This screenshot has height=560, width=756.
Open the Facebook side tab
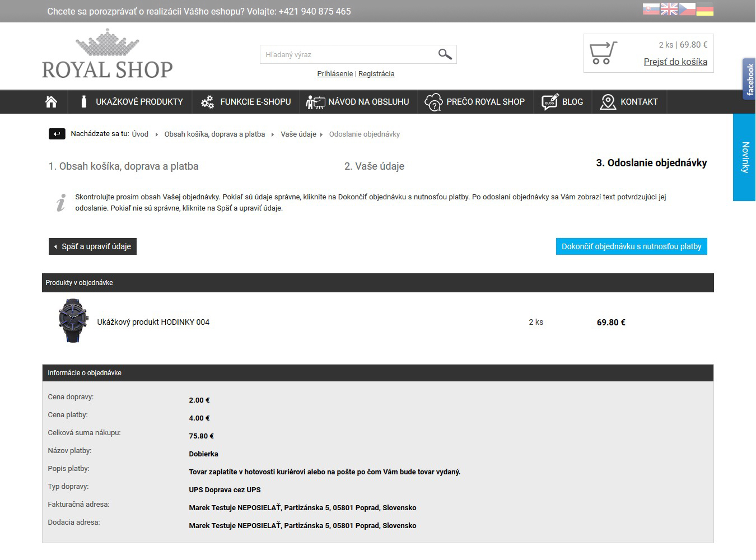(749, 79)
